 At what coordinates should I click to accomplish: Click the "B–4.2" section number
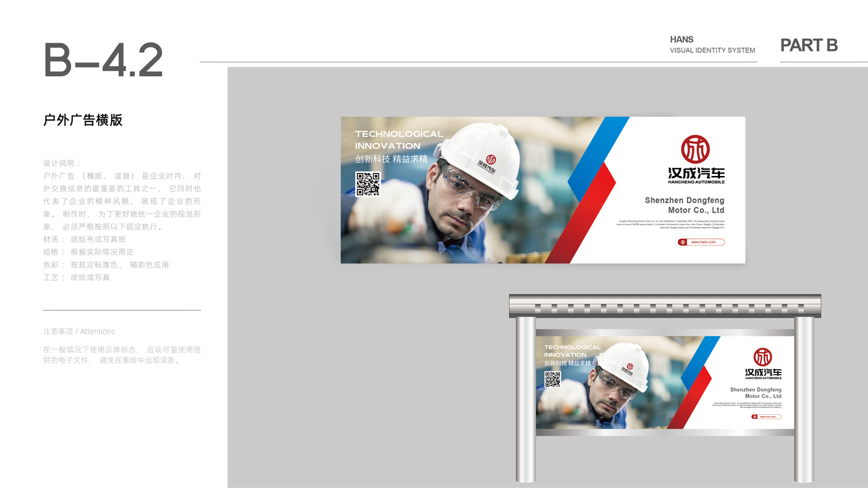coord(104,60)
